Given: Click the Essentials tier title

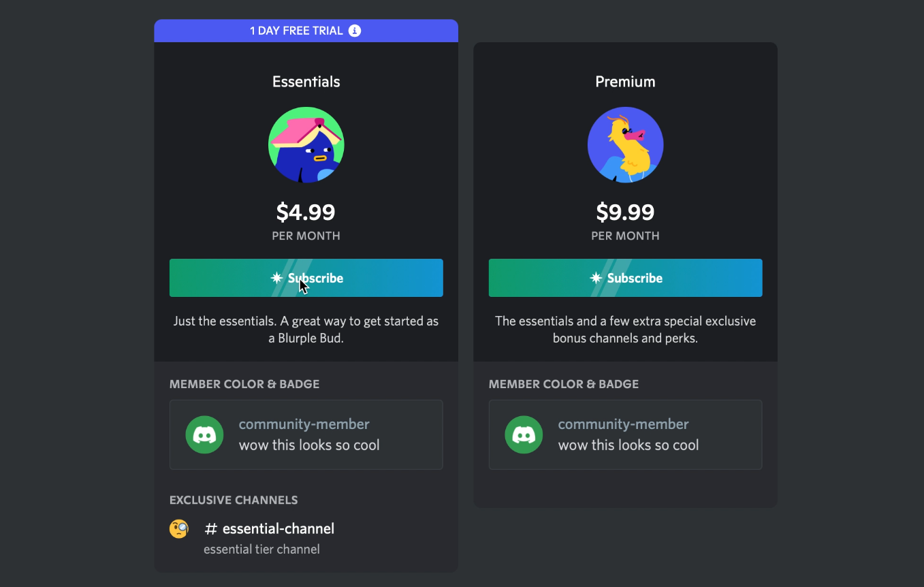Looking at the screenshot, I should (x=306, y=81).
